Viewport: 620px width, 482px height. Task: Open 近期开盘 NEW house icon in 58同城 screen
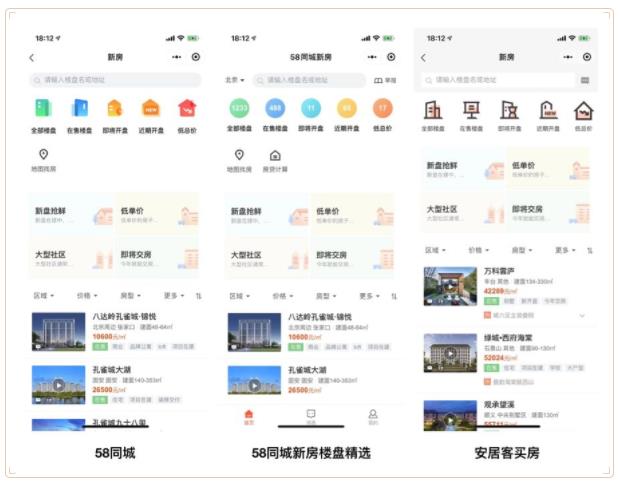click(151, 108)
